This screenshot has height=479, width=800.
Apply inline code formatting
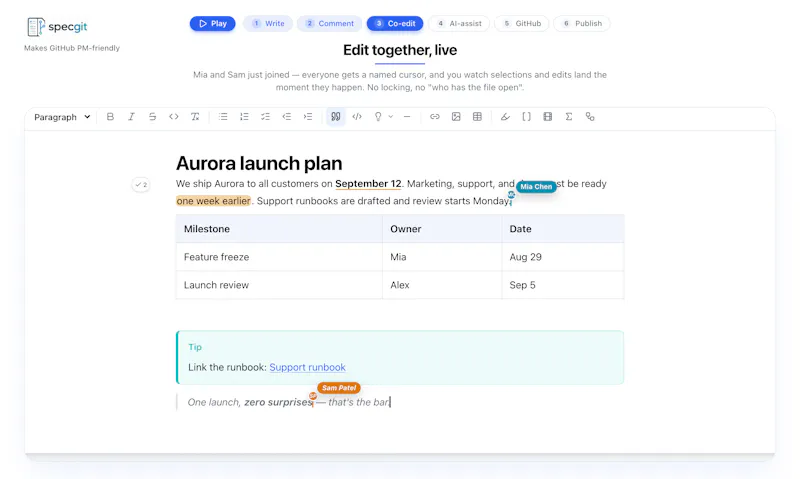click(173, 117)
